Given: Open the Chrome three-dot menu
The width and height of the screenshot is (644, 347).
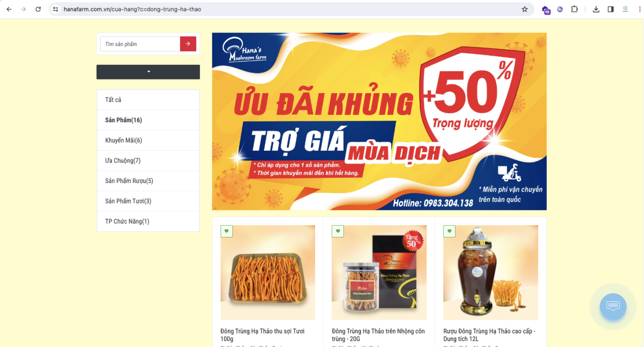Looking at the screenshot, I should tap(639, 9).
